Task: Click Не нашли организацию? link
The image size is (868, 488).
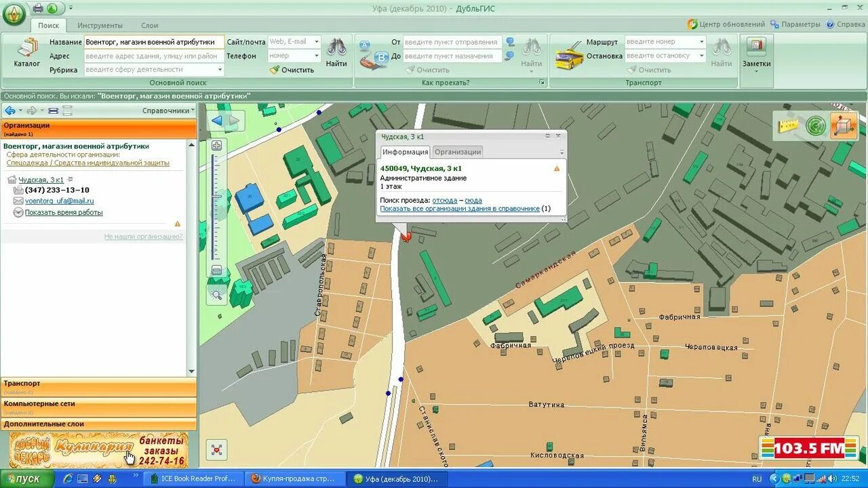Action: point(143,237)
